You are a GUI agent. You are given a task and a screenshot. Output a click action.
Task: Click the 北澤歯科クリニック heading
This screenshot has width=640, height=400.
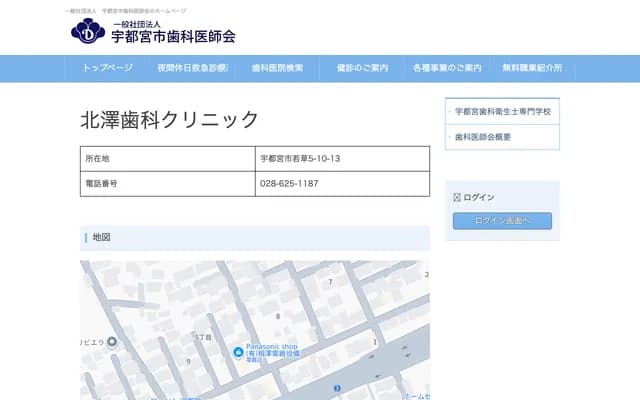(169, 120)
